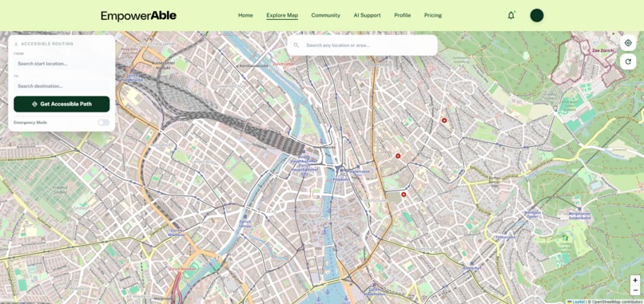This screenshot has width=644, height=304.
Task: Open the Community page
Action: [325, 15]
